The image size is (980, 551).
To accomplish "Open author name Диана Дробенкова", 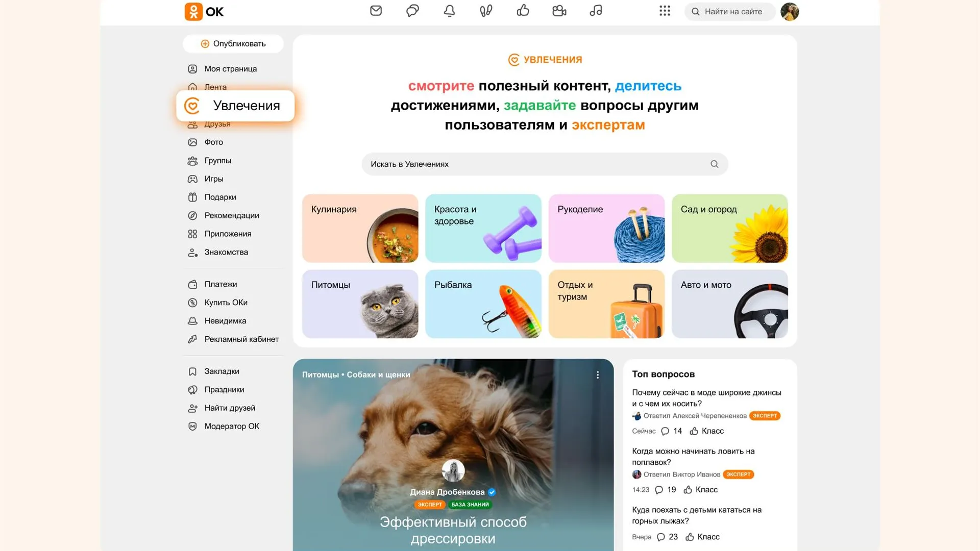I will [x=447, y=492].
